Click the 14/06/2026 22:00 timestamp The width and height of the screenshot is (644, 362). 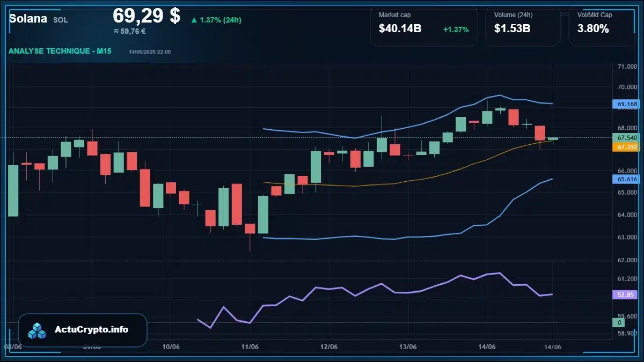pyautogui.click(x=150, y=51)
